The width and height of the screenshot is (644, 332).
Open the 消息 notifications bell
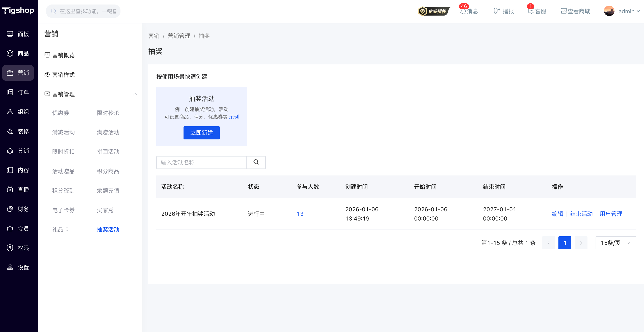point(469,11)
